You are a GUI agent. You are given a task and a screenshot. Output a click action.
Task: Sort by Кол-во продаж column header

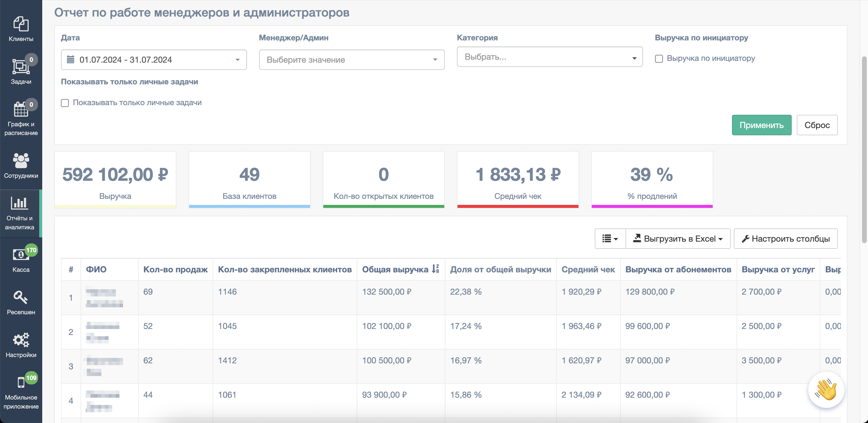tap(176, 269)
